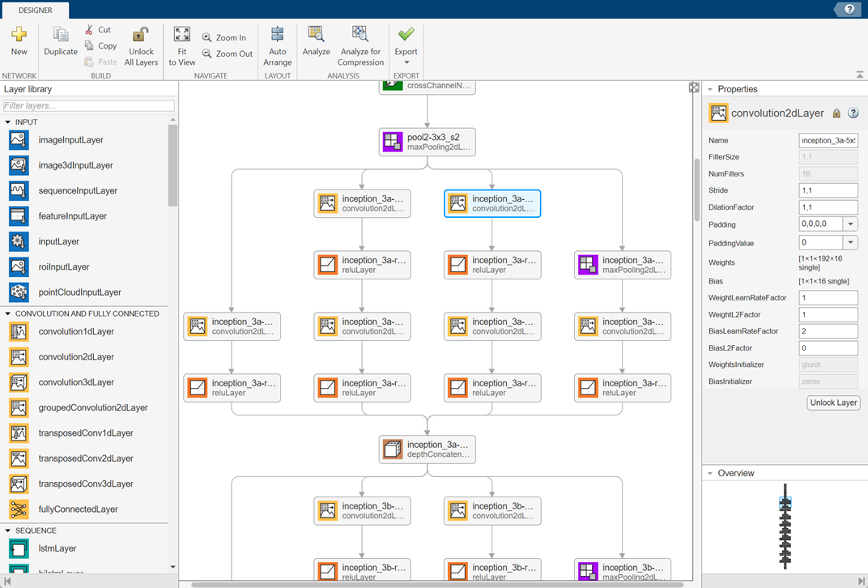The width and height of the screenshot is (868, 588).
Task: Open the Export dropdown arrow
Action: pyautogui.click(x=406, y=61)
